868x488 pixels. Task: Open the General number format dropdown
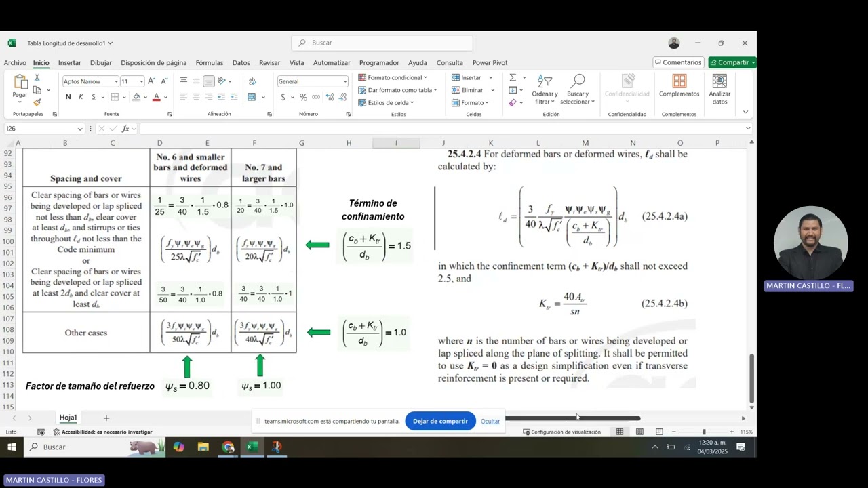coord(344,81)
